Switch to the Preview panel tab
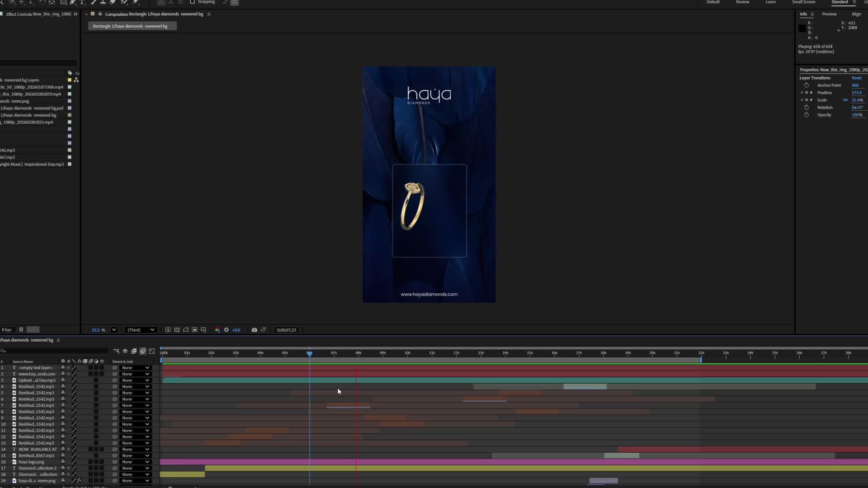Viewport: 868px width, 488px height. tap(829, 14)
